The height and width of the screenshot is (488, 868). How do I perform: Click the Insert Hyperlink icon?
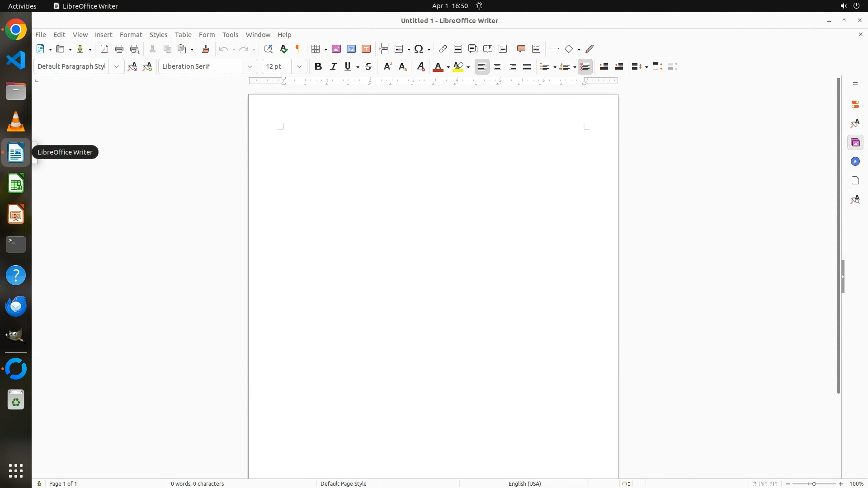[x=443, y=49]
